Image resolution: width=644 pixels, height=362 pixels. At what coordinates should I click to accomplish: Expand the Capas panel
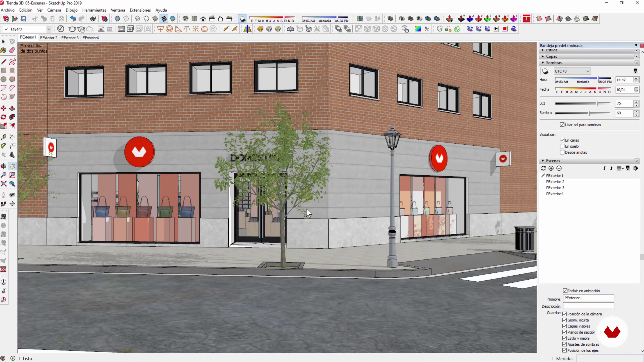pyautogui.click(x=543, y=56)
